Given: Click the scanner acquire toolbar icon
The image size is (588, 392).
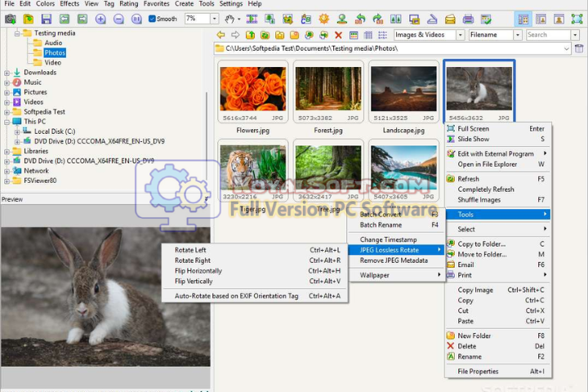Looking at the screenshot, I should 432,19.
